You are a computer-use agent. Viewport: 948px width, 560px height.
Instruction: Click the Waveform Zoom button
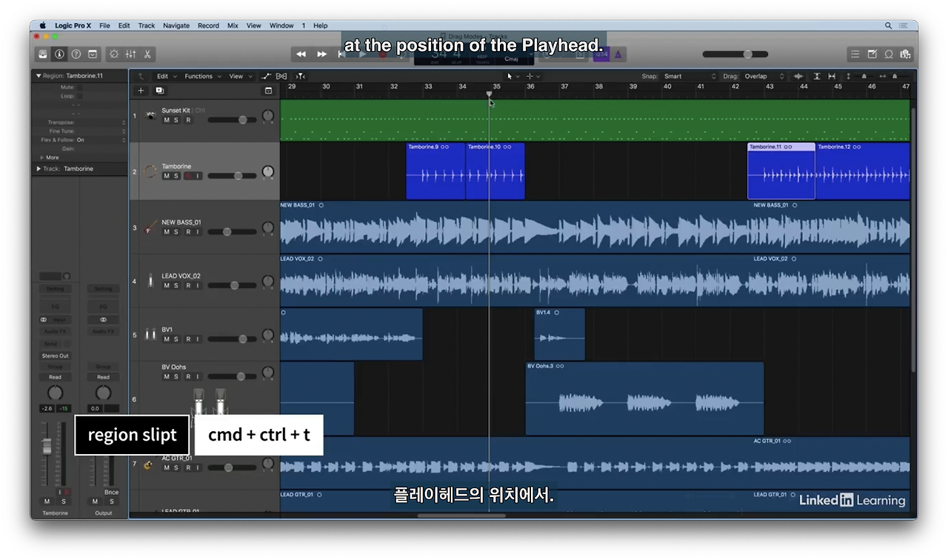pos(798,76)
